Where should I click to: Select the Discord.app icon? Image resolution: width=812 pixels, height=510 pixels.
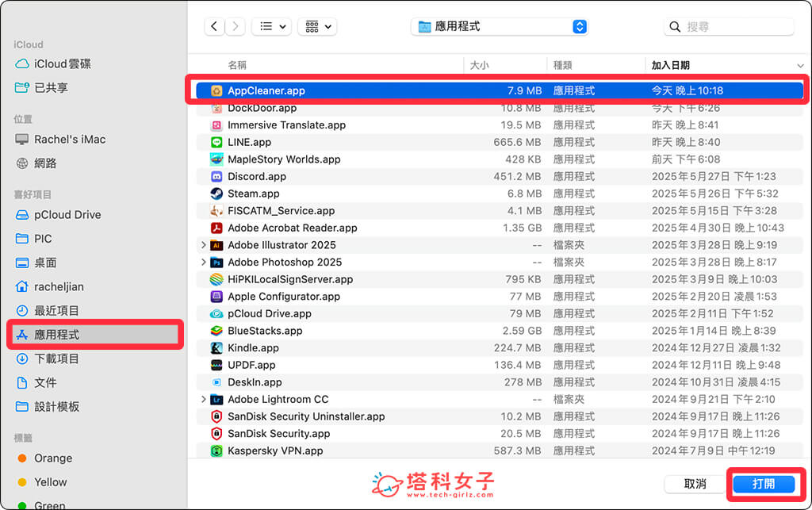(216, 176)
